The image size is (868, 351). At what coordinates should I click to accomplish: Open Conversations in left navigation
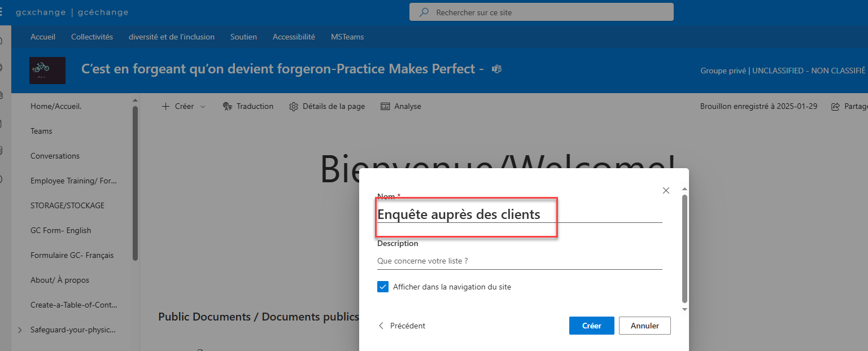(x=55, y=156)
